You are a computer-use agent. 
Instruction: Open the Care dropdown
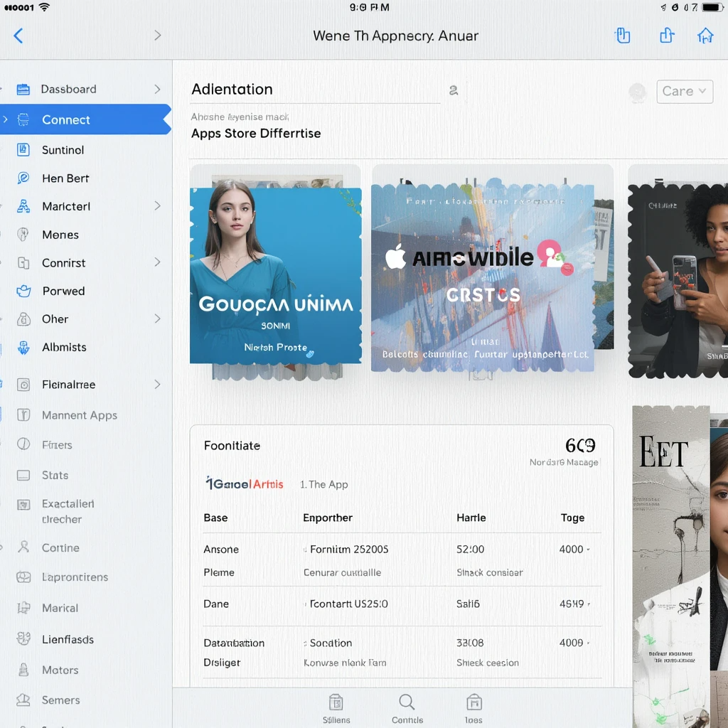pos(684,91)
